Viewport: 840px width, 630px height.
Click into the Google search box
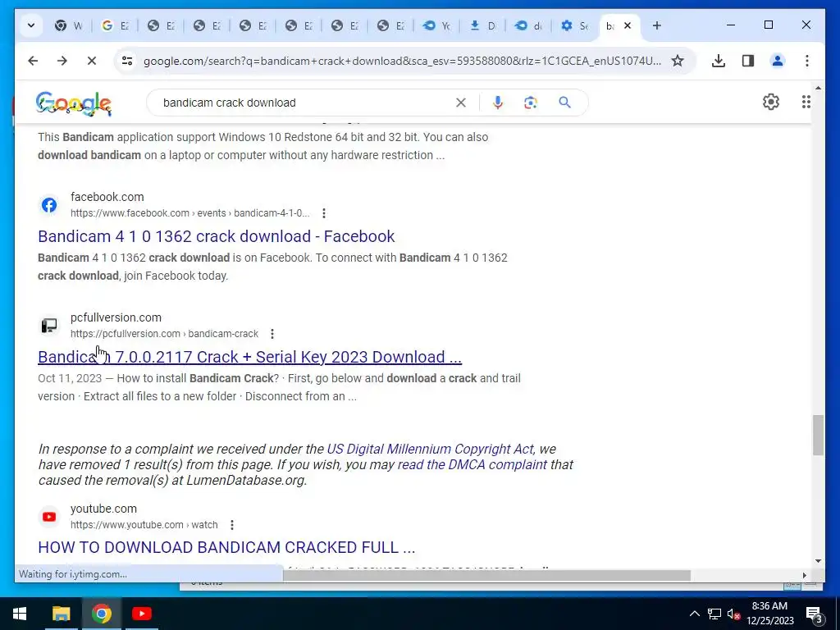(x=305, y=103)
